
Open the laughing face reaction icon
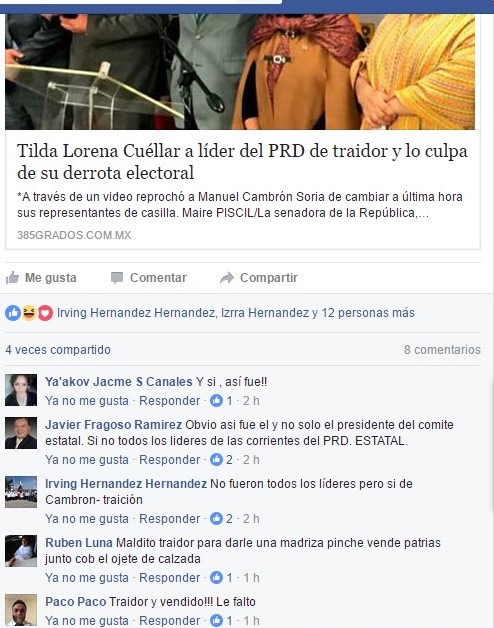point(29,313)
